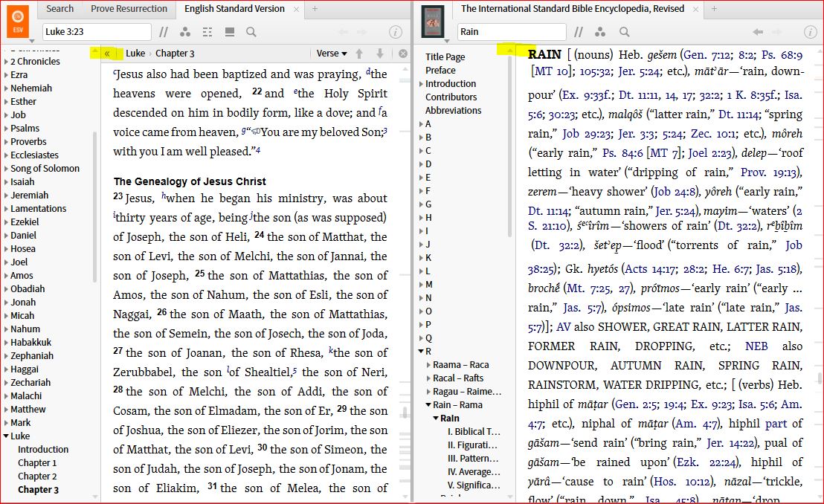Expand Introduction in encyclopedia contents

tap(421, 84)
